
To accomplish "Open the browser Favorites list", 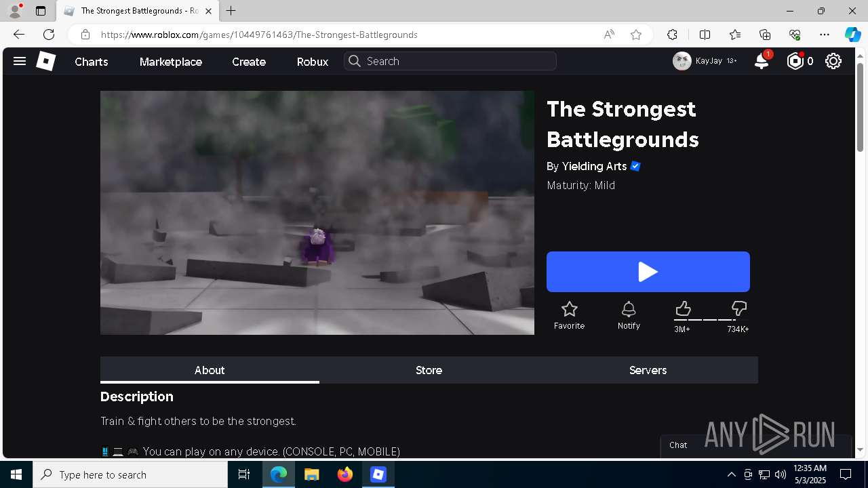I will pyautogui.click(x=735, y=35).
